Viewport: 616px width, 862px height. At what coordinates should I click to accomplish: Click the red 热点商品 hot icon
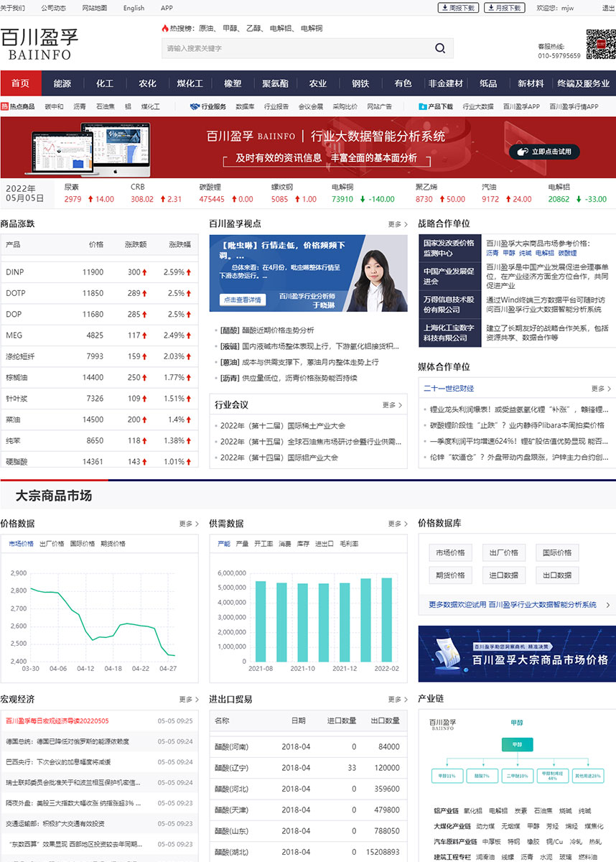pyautogui.click(x=5, y=106)
